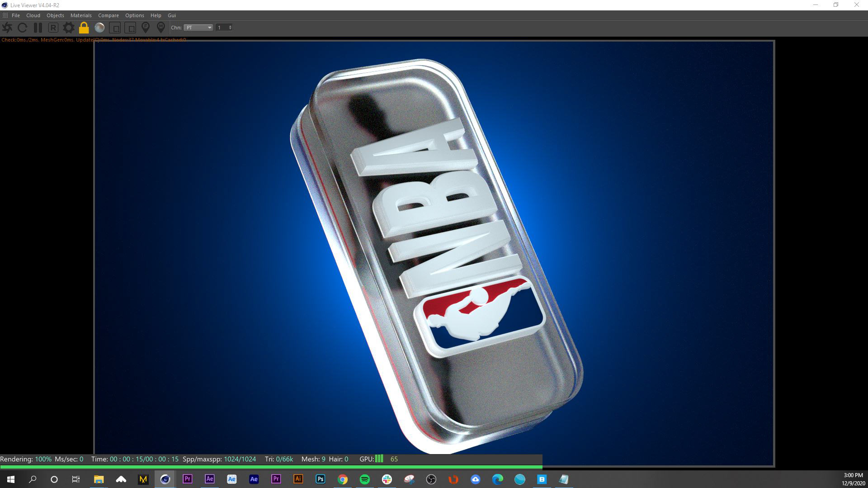Open the Objects menu
This screenshot has width=868, height=488.
coord(55,15)
